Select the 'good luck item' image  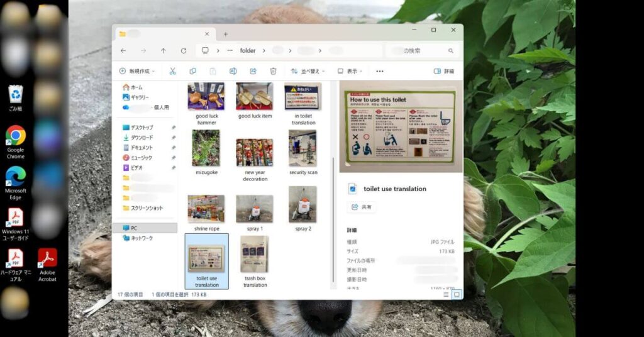coord(255,101)
